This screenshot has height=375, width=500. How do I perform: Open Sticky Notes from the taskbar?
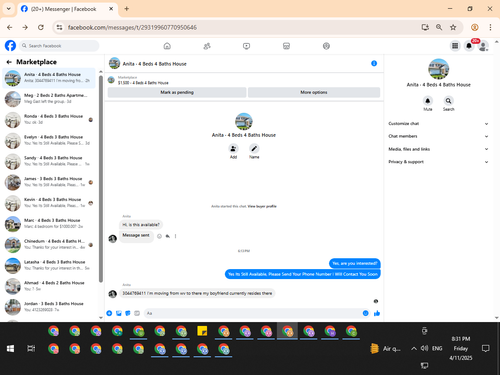[x=202, y=331]
